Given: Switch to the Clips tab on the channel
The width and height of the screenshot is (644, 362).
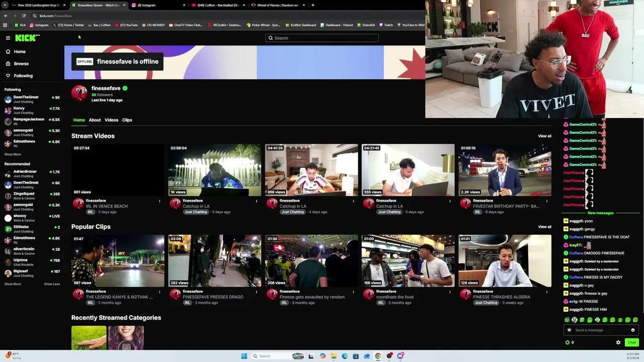Looking at the screenshot, I should coord(127,120).
